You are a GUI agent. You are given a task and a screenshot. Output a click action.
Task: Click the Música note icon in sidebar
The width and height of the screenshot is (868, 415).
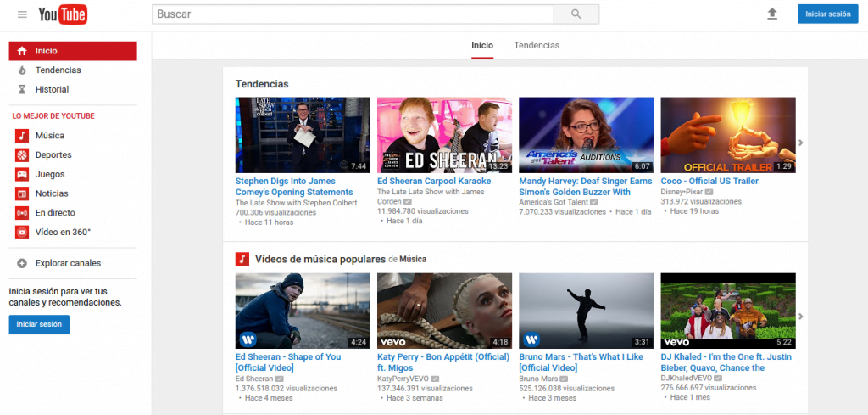click(22, 136)
